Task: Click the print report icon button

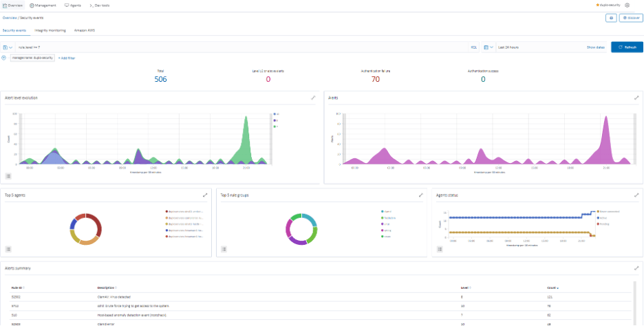Action: tap(610, 18)
